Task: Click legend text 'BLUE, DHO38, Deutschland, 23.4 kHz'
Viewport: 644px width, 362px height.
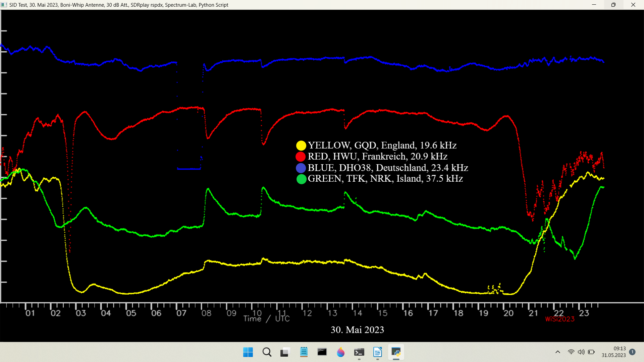Action: coord(388,168)
